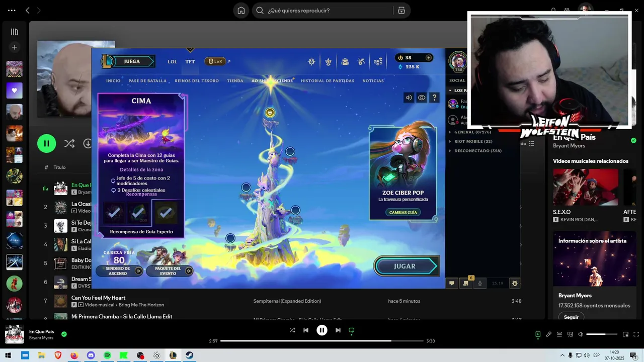Open the chat bubble icon in League client

pos(452,283)
